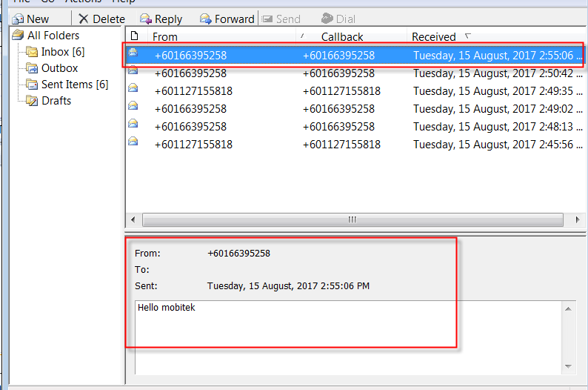Select the Sent Items folder

[74, 85]
